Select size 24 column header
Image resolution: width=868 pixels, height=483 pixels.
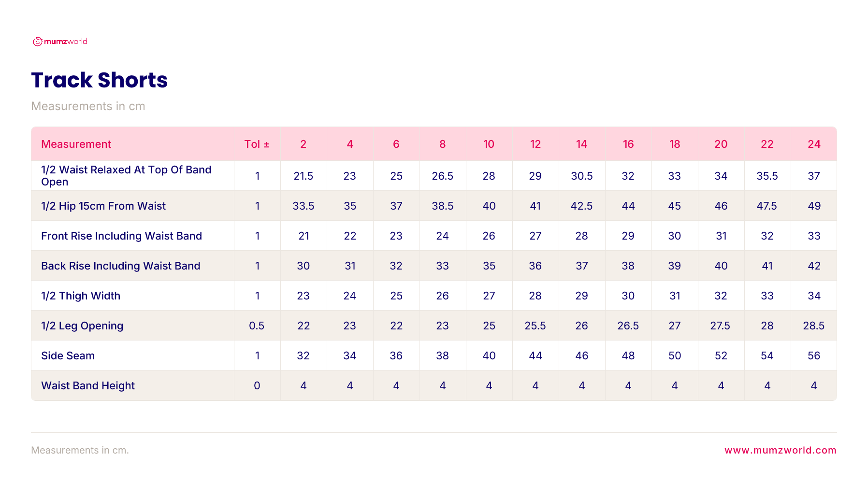pyautogui.click(x=814, y=144)
